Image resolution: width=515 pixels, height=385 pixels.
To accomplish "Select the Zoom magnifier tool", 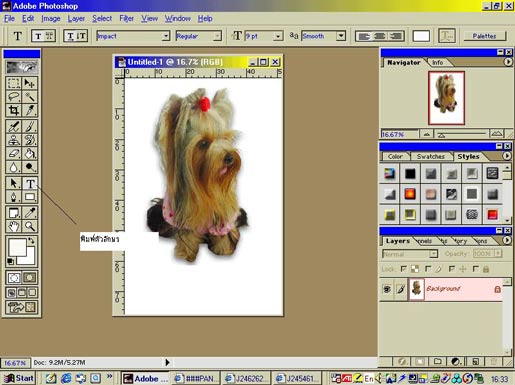I will 30,226.
